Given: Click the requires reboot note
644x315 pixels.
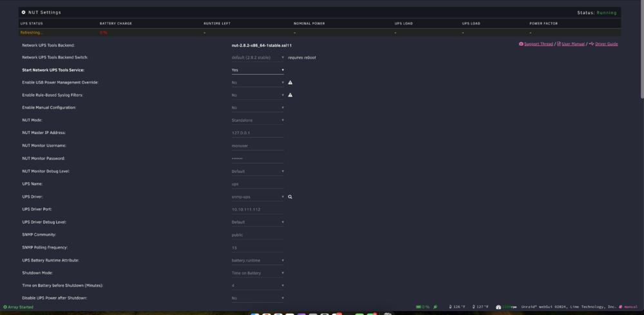Looking at the screenshot, I should (x=302, y=57).
